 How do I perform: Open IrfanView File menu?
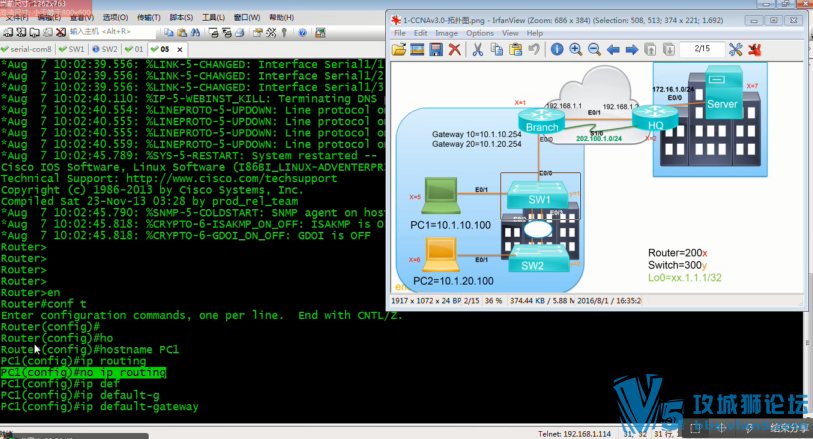[x=400, y=33]
